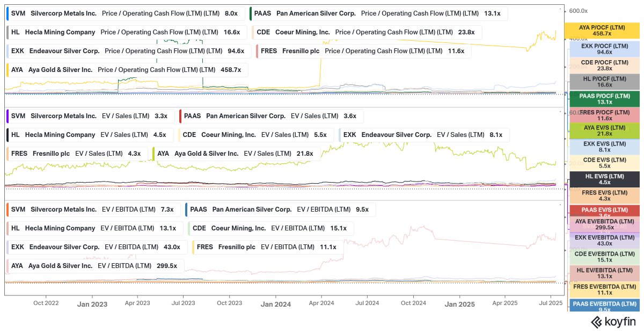Image resolution: width=644 pixels, height=333 pixels.
Task: Select CDE Coeur Mining EV / Sales legend entry
Action: click(255, 134)
